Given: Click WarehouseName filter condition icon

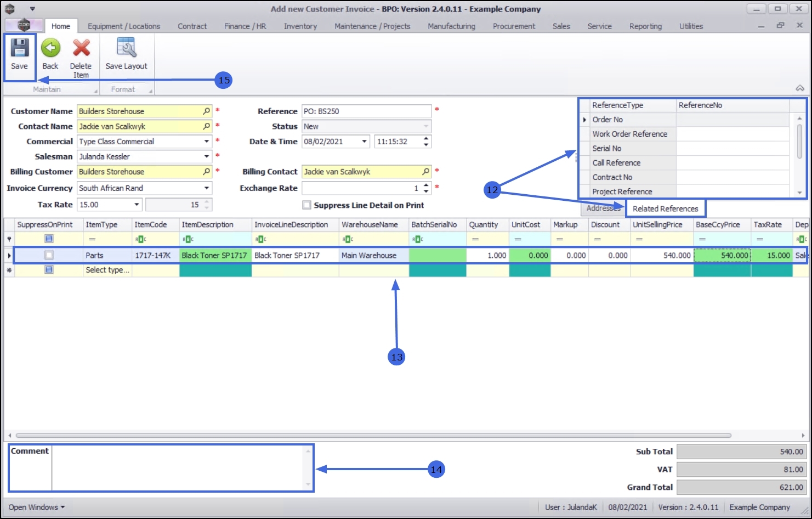Looking at the screenshot, I should click(348, 239).
